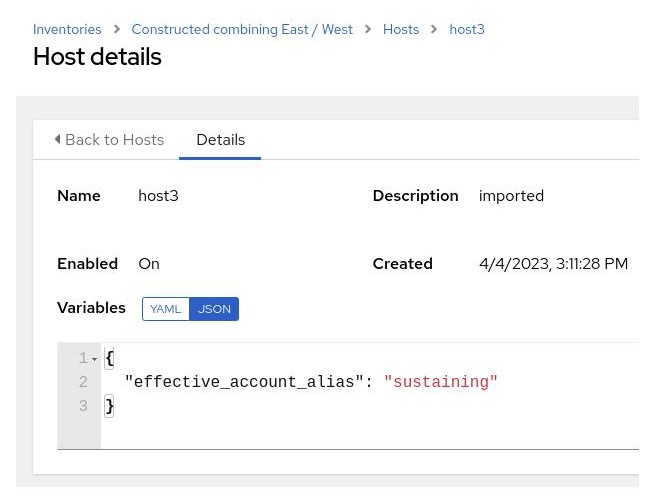The width and height of the screenshot is (659, 498).
Task: Click the closing brace on line 3
Action: tap(110, 406)
